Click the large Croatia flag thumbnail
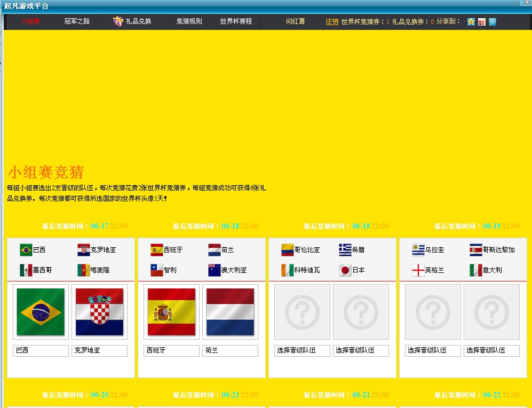Screen dimensions: 532x408 pos(99,312)
